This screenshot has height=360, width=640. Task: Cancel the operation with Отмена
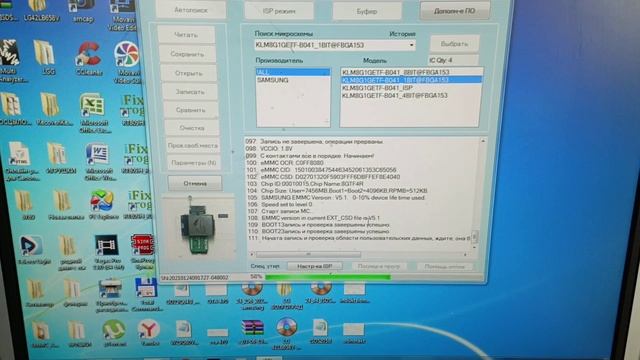195,184
